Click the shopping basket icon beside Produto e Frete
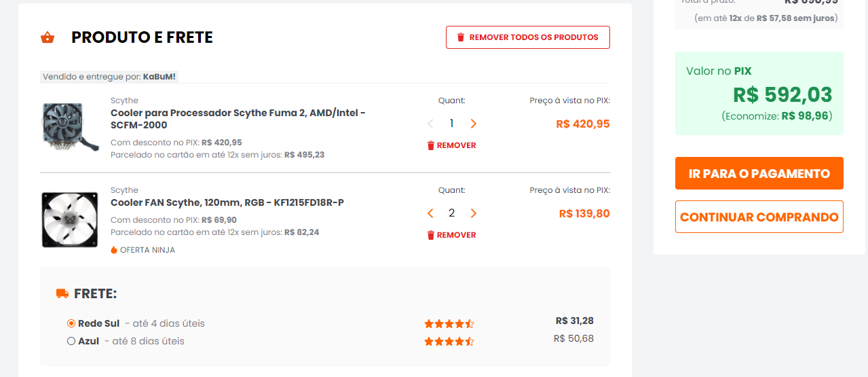Screen dimensions: 868x377 [48, 37]
